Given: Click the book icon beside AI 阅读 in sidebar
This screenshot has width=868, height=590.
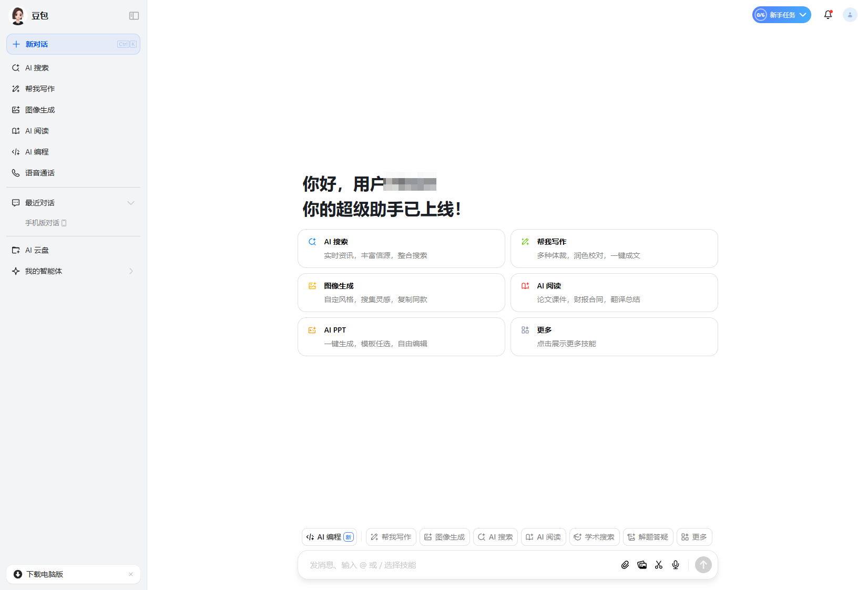Looking at the screenshot, I should (x=16, y=131).
